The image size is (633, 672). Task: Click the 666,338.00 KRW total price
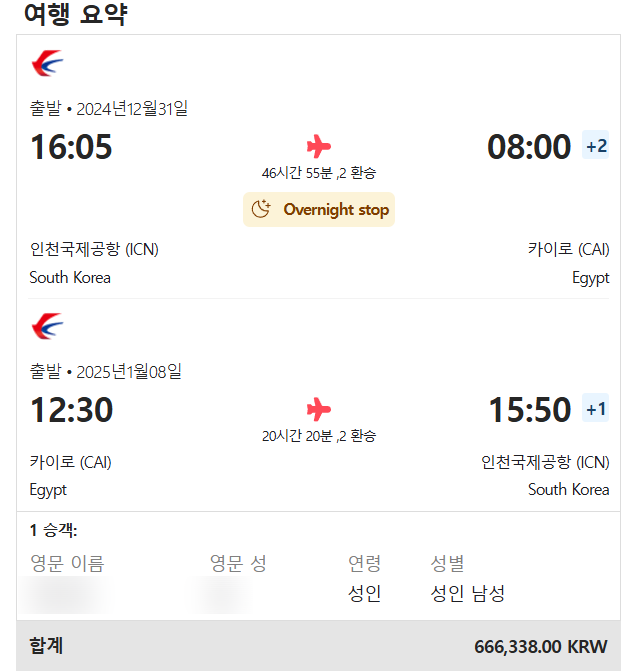(x=540, y=646)
